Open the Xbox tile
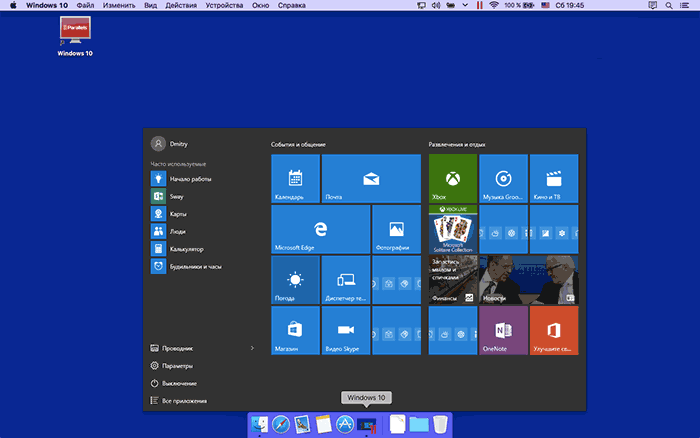Viewport: 700px width, 438px height. [x=453, y=178]
